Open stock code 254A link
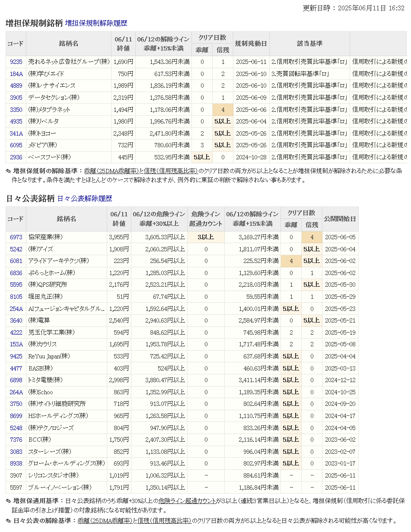Viewport: 411px width, 532px height. click(16, 309)
